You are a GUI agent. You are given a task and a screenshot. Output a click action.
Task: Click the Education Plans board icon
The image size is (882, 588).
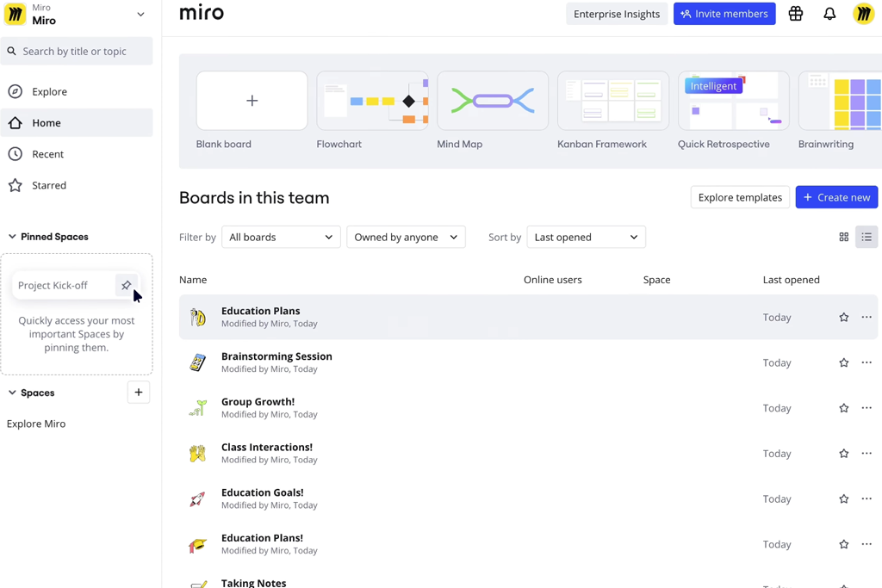click(x=197, y=318)
